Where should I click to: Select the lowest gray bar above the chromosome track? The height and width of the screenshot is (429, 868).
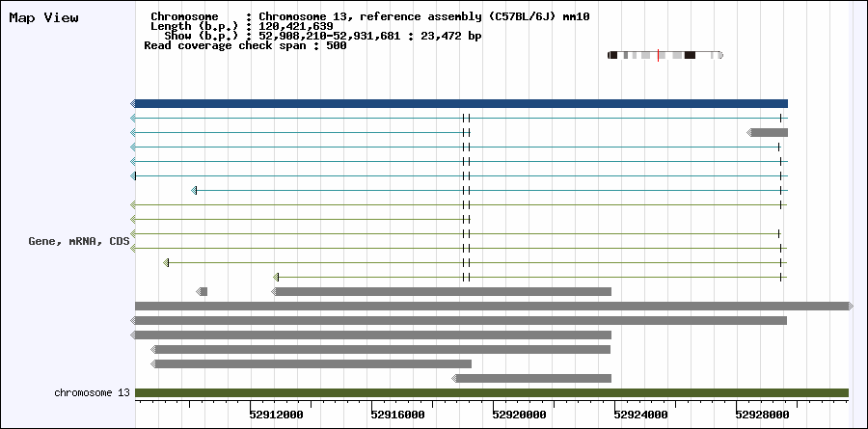click(531, 379)
